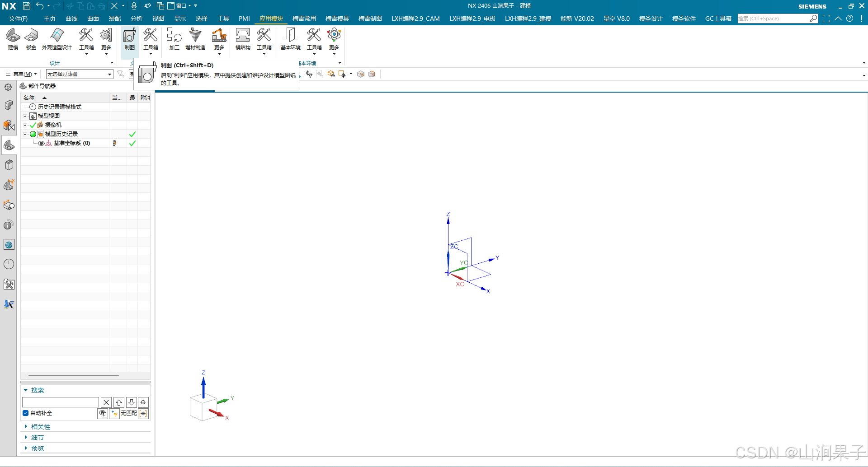The height and width of the screenshot is (467, 868).
Task: Toggle the 自动补全 autocomplete checkbox
Action: tap(26, 413)
